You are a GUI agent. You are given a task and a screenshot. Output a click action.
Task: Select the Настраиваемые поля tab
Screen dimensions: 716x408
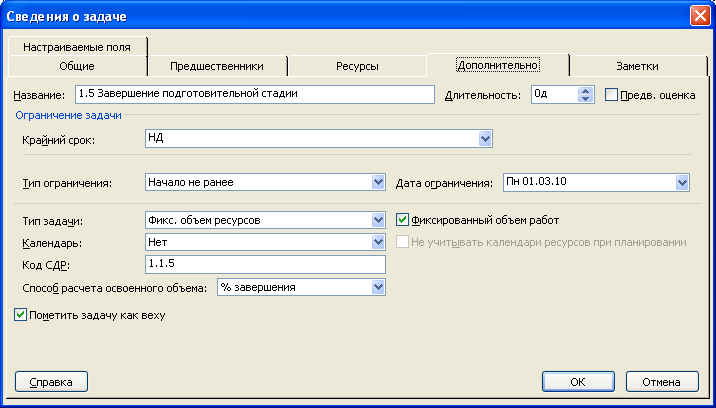(x=77, y=47)
